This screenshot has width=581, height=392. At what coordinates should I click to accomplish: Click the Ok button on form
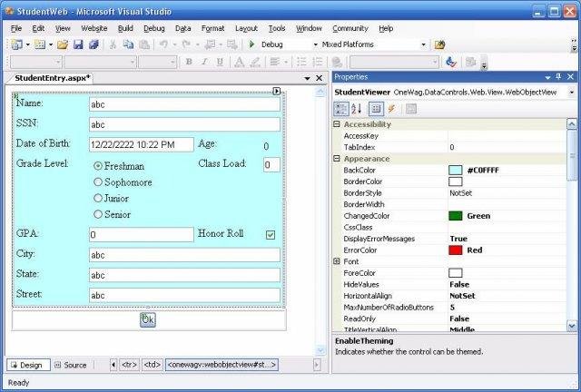[148, 319]
